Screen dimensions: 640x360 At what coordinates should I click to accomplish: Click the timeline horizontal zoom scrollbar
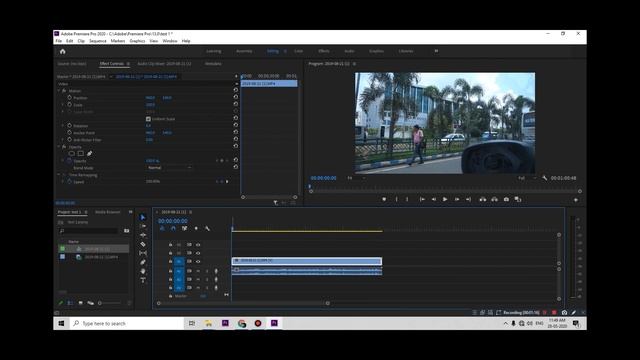(243, 303)
